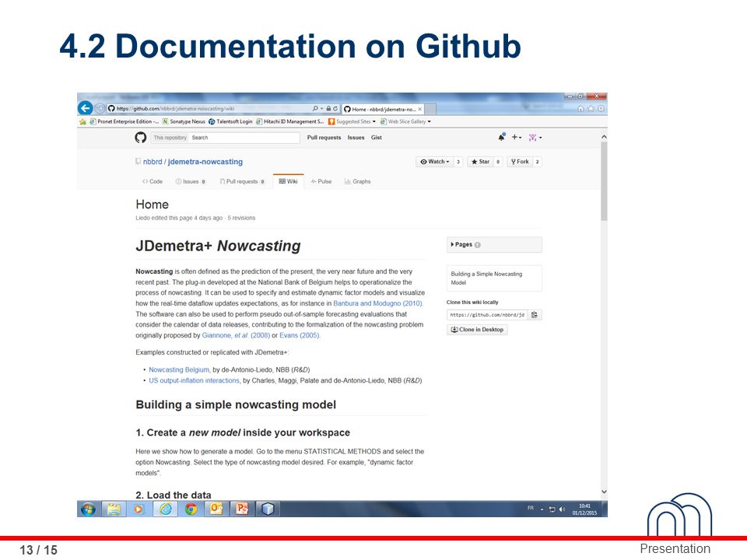Viewport: 747px width, 560px height.
Task: Click the scrollbar up arrow
Action: click(604, 137)
